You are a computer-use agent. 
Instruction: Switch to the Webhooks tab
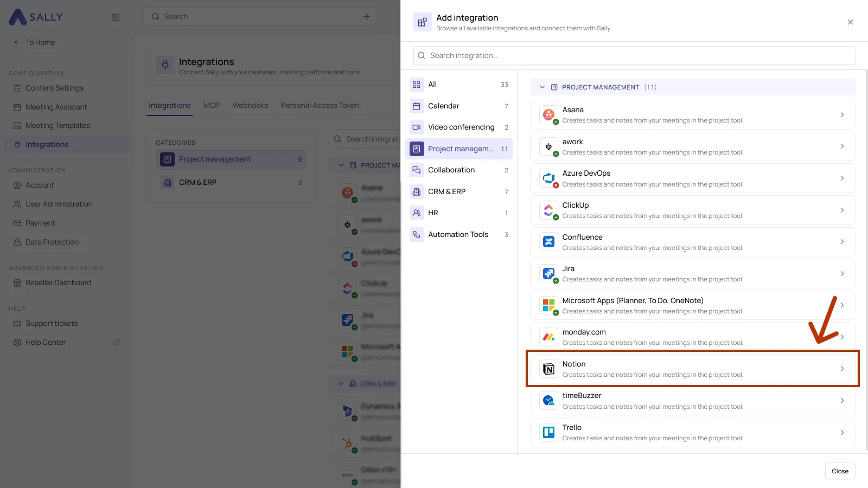(x=250, y=106)
